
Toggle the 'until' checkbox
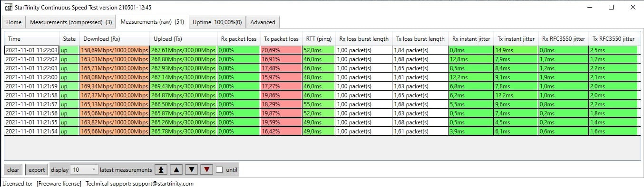pos(219,170)
